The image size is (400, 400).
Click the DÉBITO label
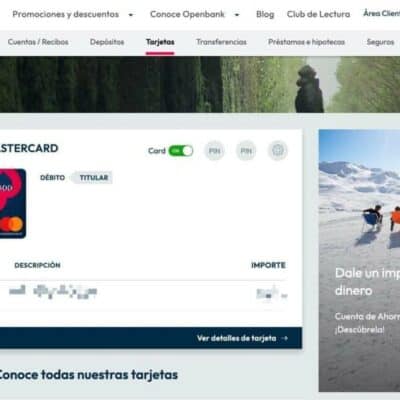point(53,178)
